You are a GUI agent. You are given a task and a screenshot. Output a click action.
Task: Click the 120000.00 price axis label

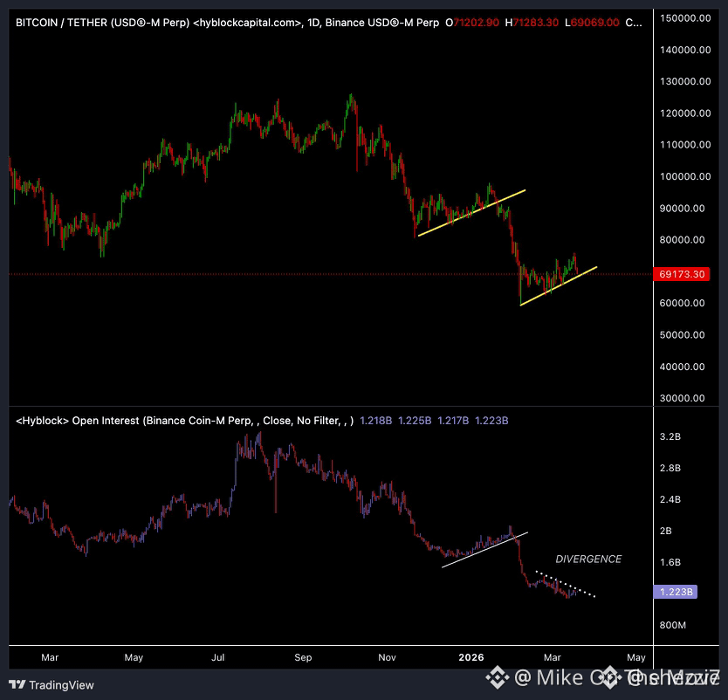pos(685,113)
